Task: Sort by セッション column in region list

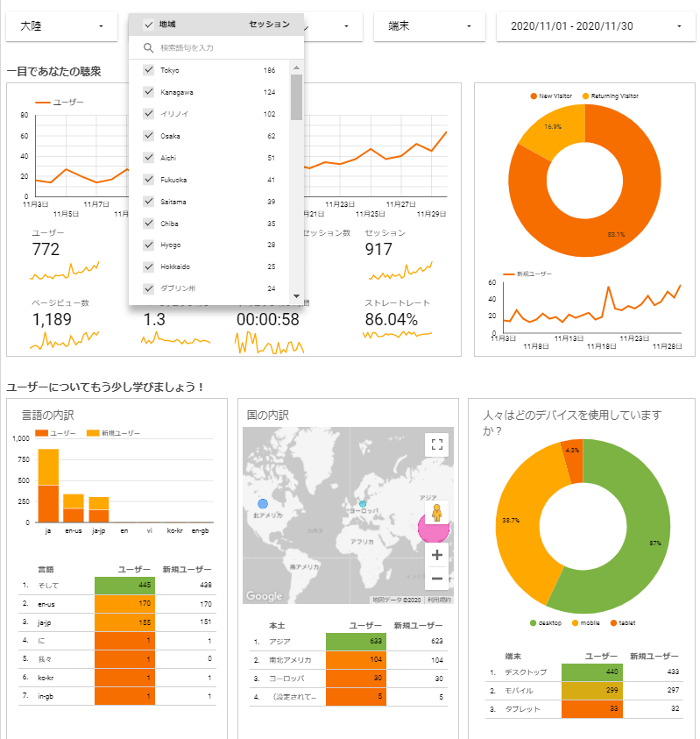Action: coord(269,25)
